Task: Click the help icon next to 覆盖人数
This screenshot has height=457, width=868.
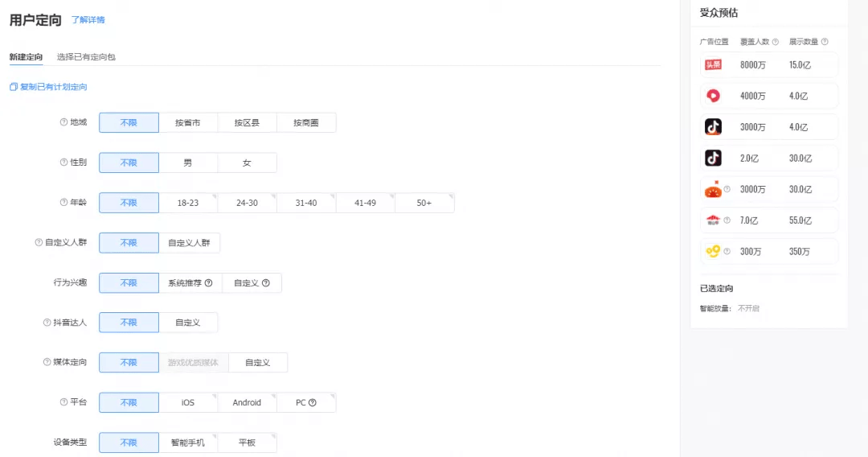Action: tap(775, 42)
